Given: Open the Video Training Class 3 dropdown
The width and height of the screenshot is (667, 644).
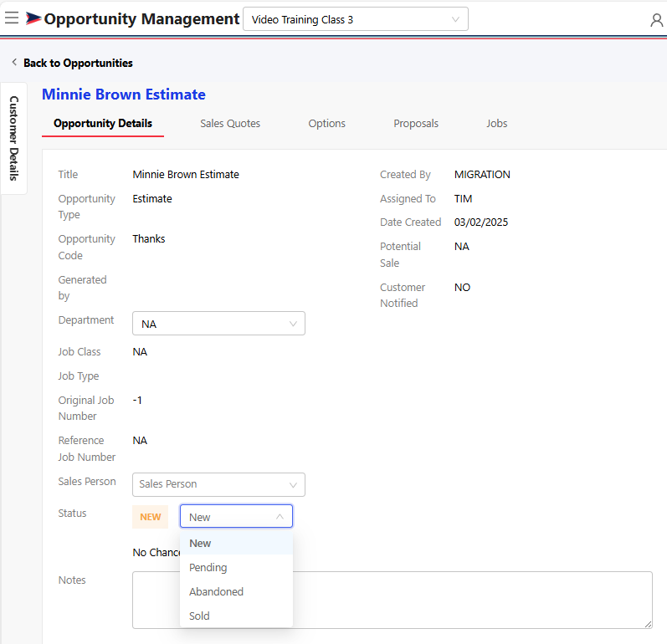Looking at the screenshot, I should pyautogui.click(x=355, y=19).
